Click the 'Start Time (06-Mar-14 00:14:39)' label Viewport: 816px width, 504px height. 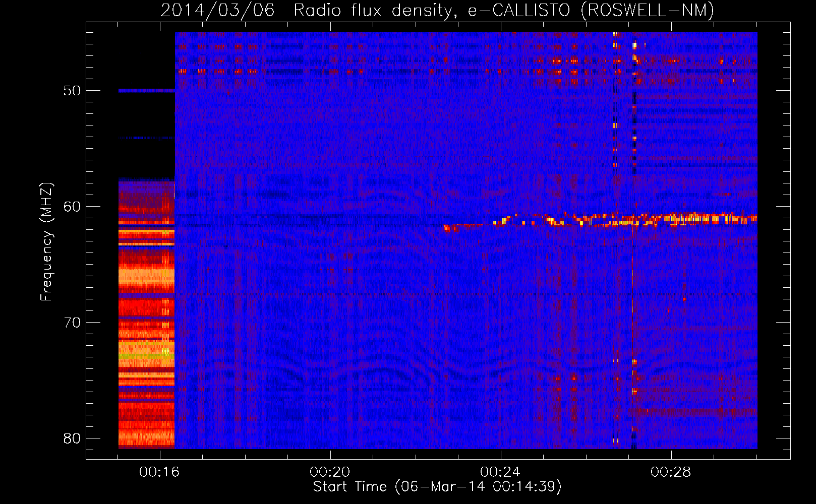click(437, 487)
